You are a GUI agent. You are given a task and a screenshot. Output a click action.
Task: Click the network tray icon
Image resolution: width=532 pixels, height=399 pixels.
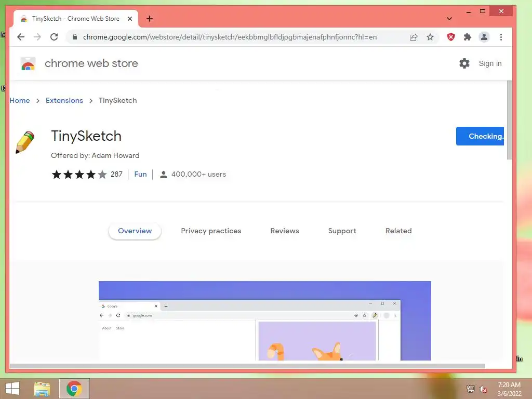pyautogui.click(x=470, y=389)
